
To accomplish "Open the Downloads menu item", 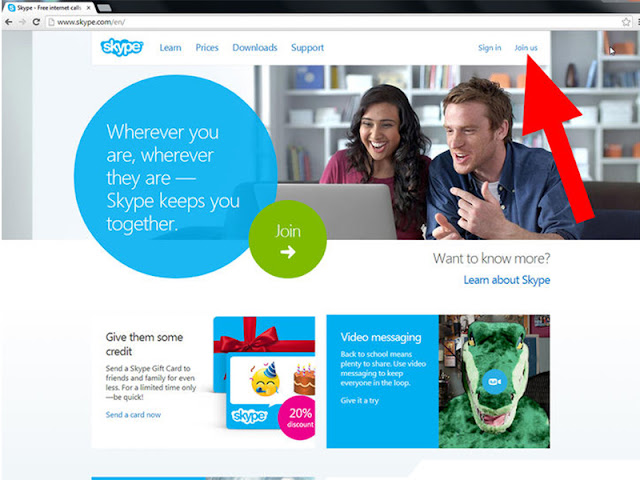I will tap(255, 48).
